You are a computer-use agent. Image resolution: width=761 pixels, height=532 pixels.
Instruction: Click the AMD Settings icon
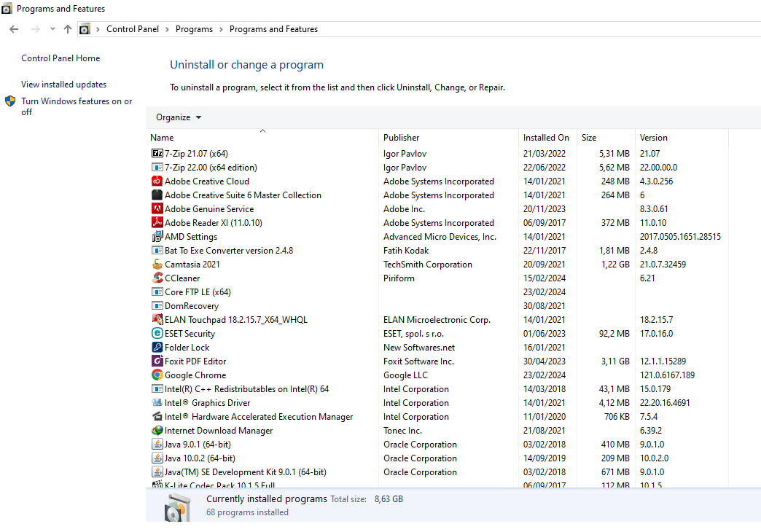click(x=157, y=236)
